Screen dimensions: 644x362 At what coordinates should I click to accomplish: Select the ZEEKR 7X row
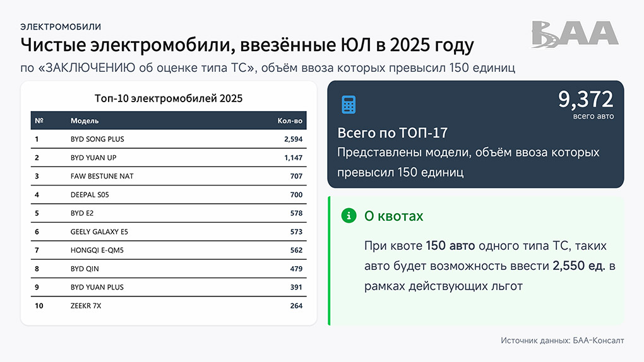pyautogui.click(x=168, y=306)
